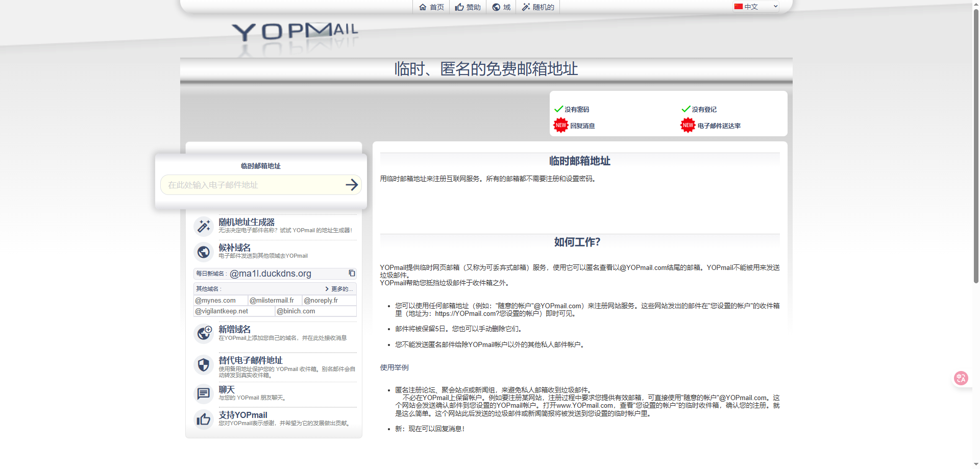Click the dice icon next to 随机的
Image resolution: width=980 pixels, height=469 pixels.
tap(526, 7)
